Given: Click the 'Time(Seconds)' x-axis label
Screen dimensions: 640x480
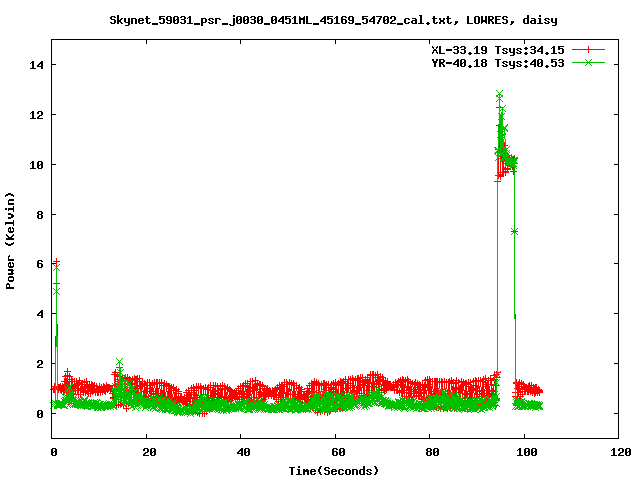Looking at the screenshot, I should pos(333,471).
